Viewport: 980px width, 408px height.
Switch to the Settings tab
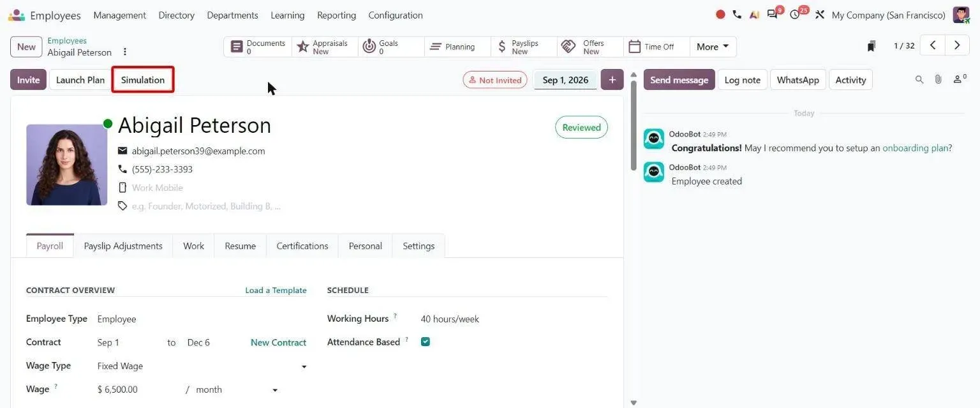(419, 246)
